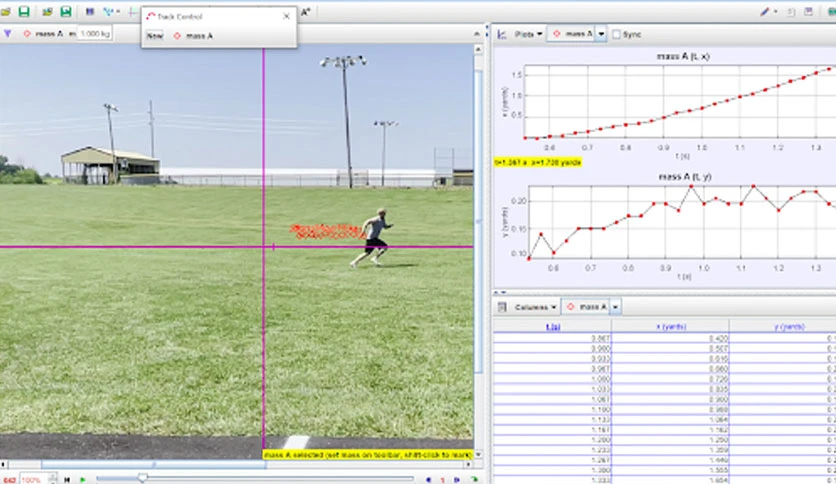Click the x (yards) column header
This screenshot has height=484, width=836.
(x=671, y=326)
